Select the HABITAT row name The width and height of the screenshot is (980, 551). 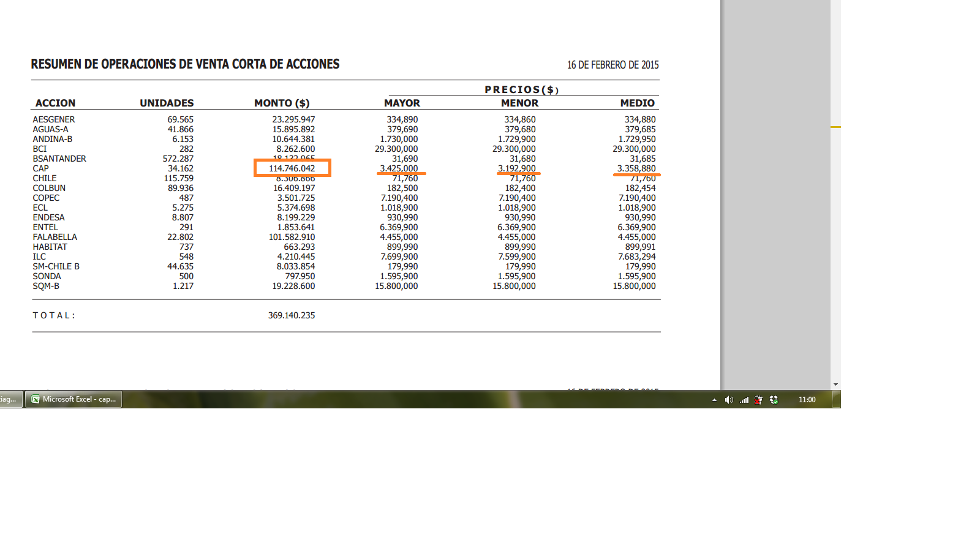(x=50, y=247)
